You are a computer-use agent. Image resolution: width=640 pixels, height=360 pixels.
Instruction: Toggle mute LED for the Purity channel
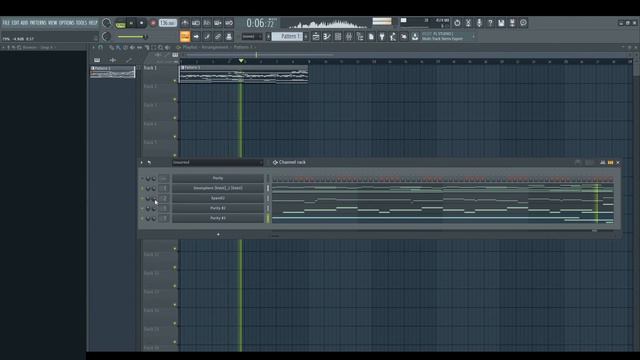pyautogui.click(x=142, y=178)
